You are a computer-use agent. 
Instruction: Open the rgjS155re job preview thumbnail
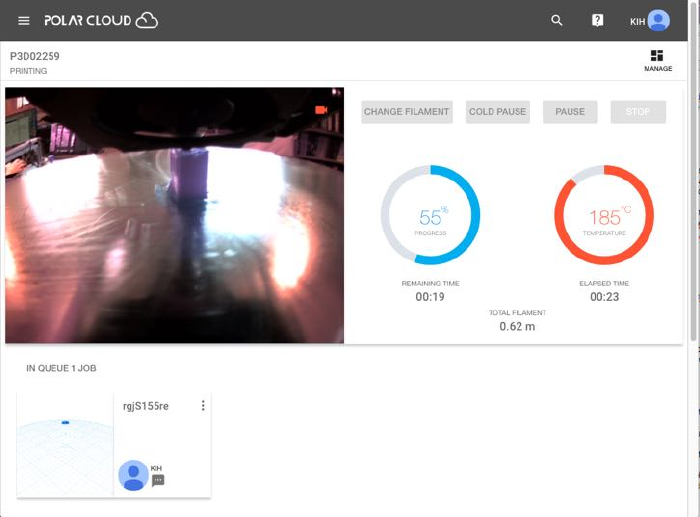point(65,445)
